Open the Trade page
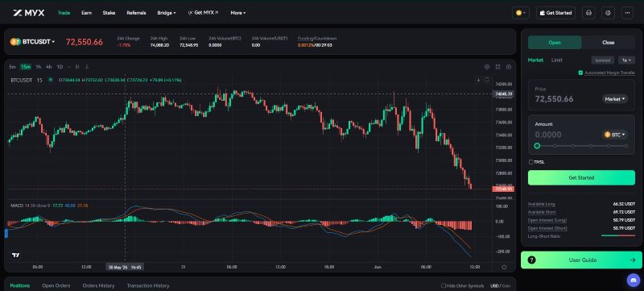Image resolution: width=644 pixels, height=291 pixels. pos(64,13)
